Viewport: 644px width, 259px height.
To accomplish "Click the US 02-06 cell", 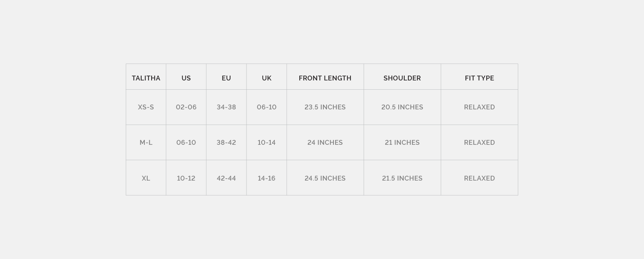I will [x=186, y=107].
